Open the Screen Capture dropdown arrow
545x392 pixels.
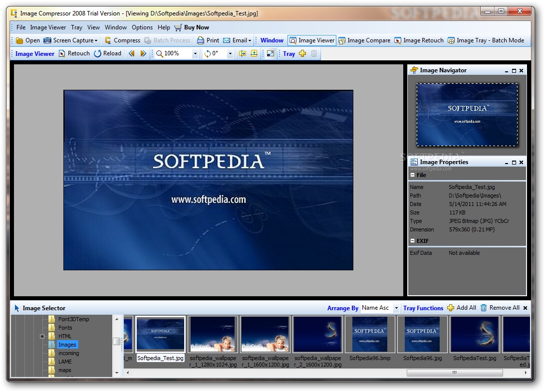[x=96, y=40]
